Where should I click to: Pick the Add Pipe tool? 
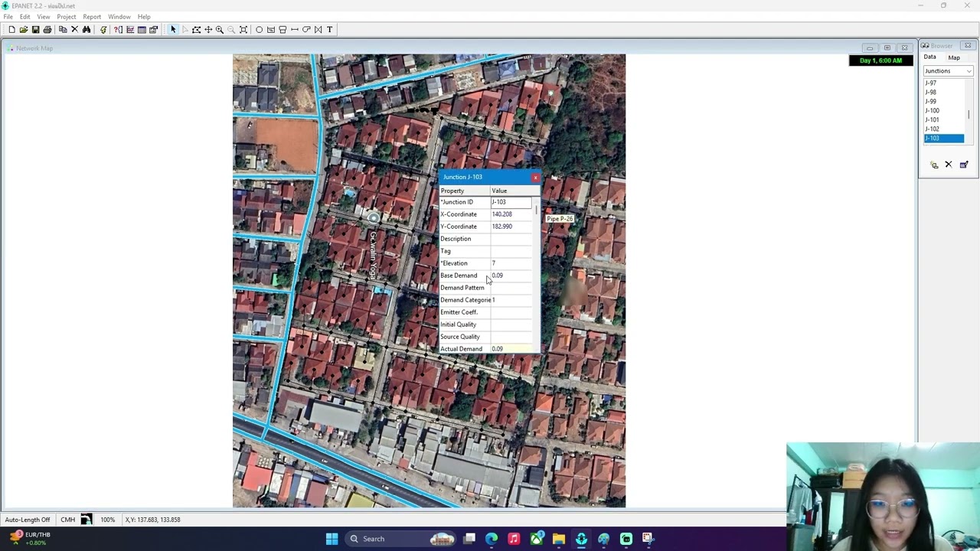[295, 30]
